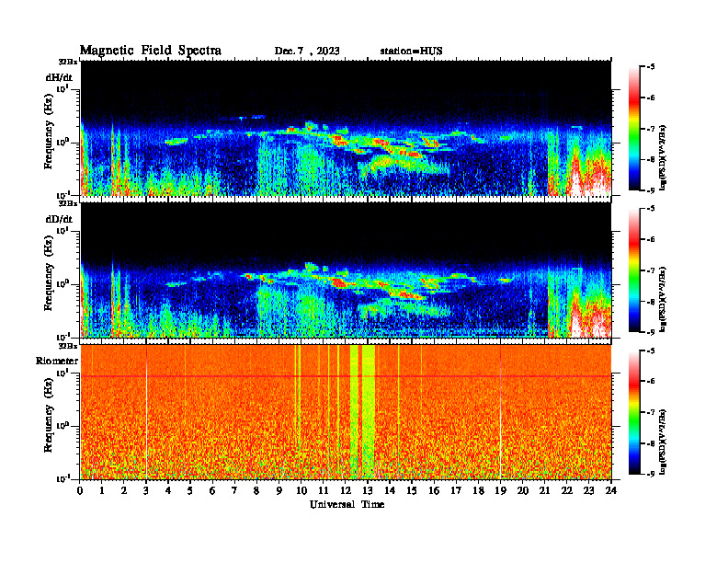This screenshot has height=563, width=728.
Task: Click the dH/dt panel color scale bar
Action: pyautogui.click(x=633, y=128)
